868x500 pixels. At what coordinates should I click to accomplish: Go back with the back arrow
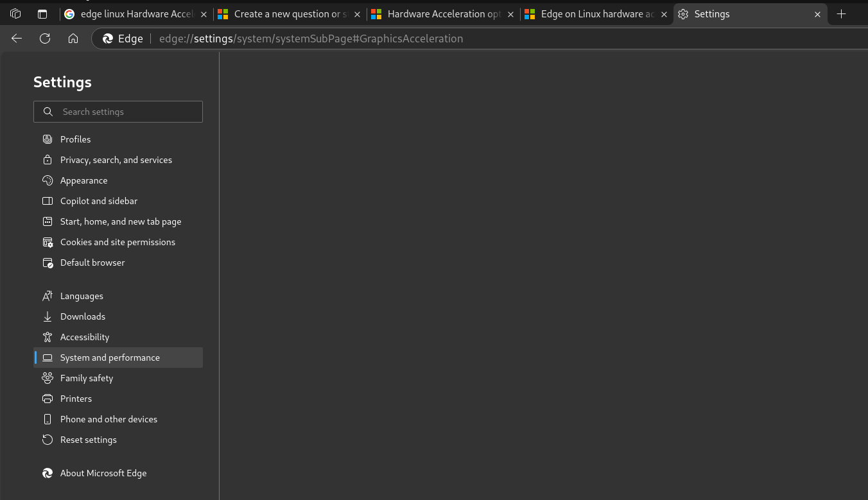pos(17,39)
